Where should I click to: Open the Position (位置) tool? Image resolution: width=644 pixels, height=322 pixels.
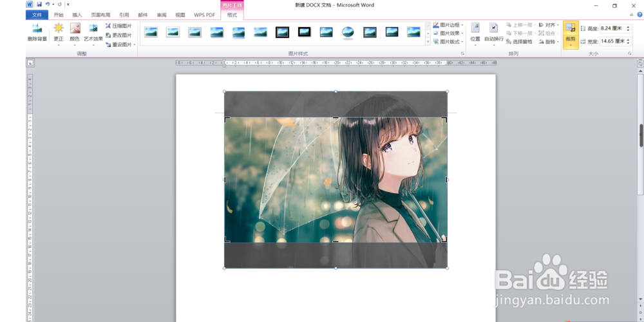point(475,33)
